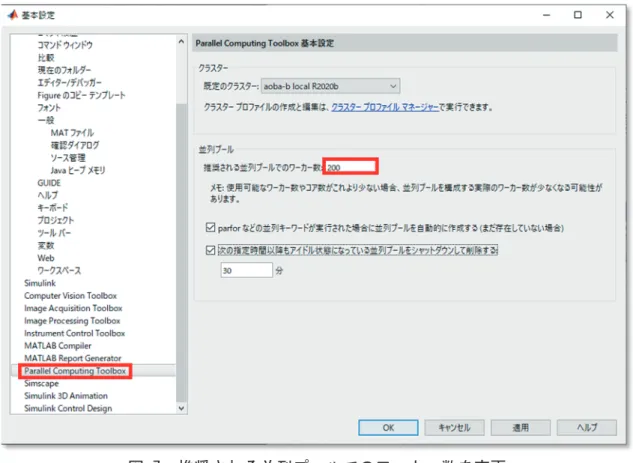633x463 pixels.
Task: Select Image Acquisition Toolbox item
Action: 73,308
